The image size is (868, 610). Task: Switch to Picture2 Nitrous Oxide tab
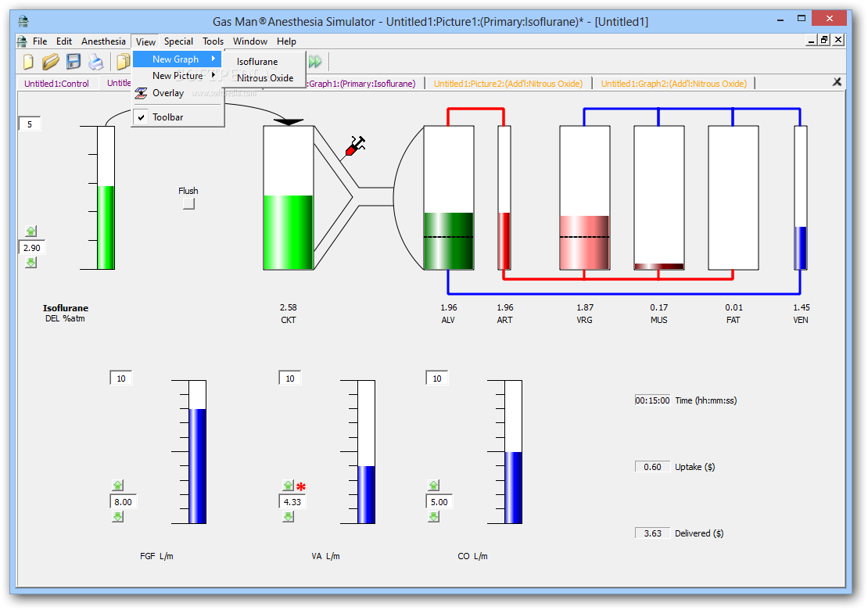click(x=508, y=84)
